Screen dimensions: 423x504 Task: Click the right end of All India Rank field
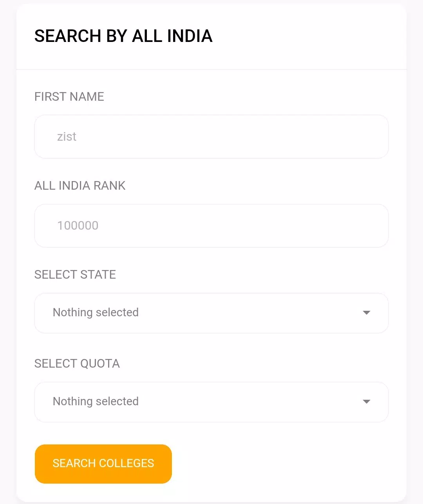point(368,226)
